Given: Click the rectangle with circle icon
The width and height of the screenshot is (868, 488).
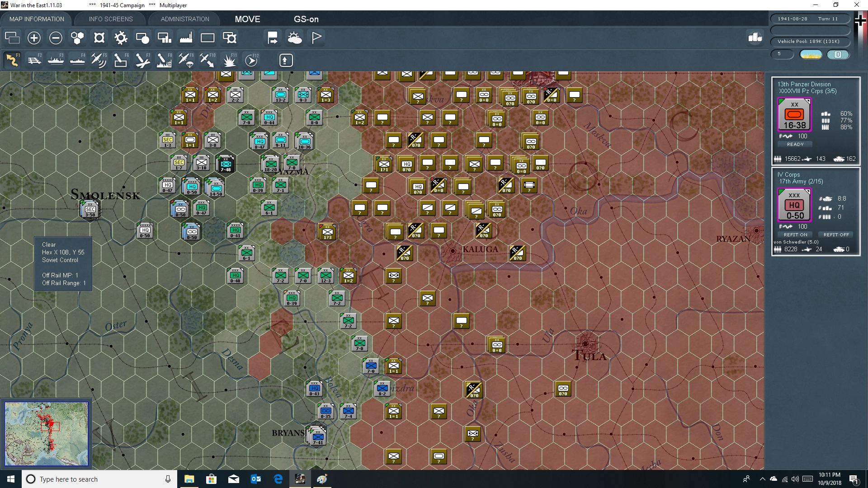Looking at the screenshot, I should (142, 38).
